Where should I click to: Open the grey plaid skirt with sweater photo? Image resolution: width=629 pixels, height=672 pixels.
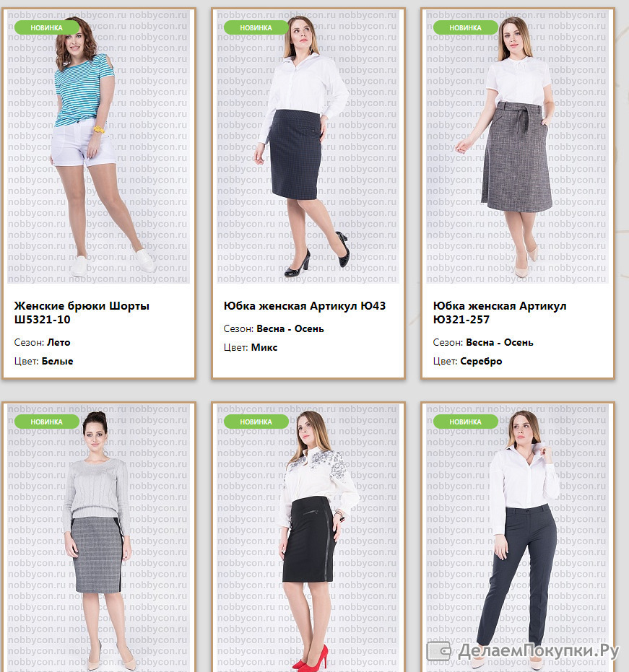pyautogui.click(x=98, y=538)
